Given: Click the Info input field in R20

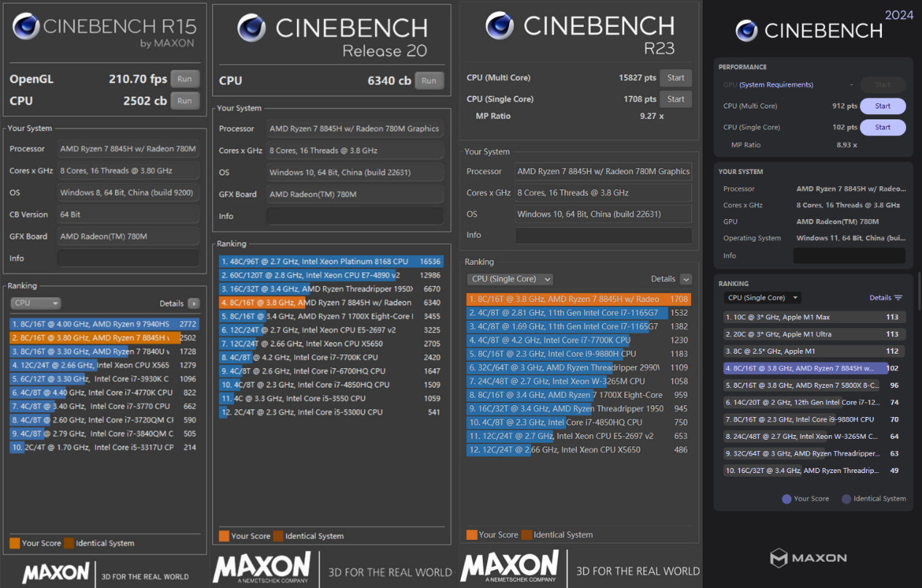Looking at the screenshot, I should pos(355,216).
